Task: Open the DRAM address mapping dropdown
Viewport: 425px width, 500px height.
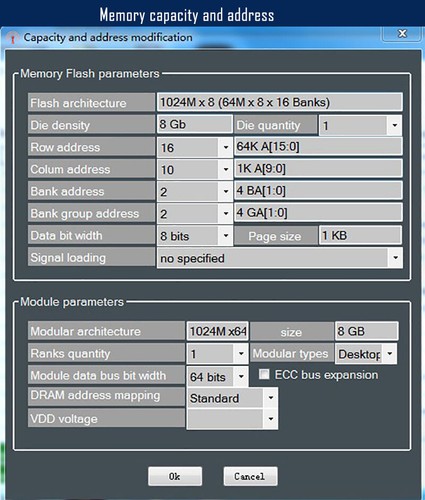Action: 271,398
